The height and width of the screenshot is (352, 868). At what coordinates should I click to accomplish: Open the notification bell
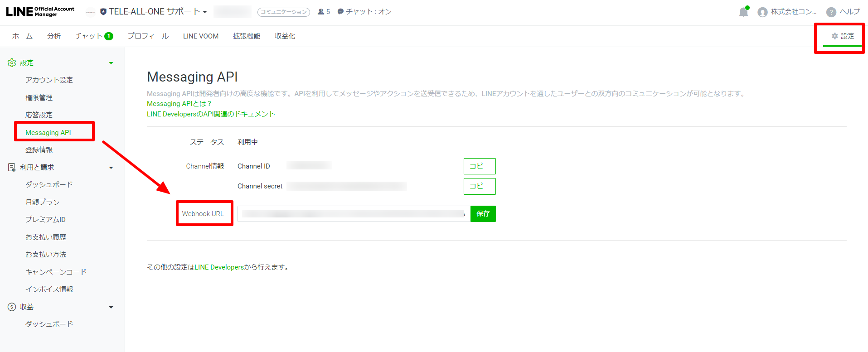coord(744,12)
